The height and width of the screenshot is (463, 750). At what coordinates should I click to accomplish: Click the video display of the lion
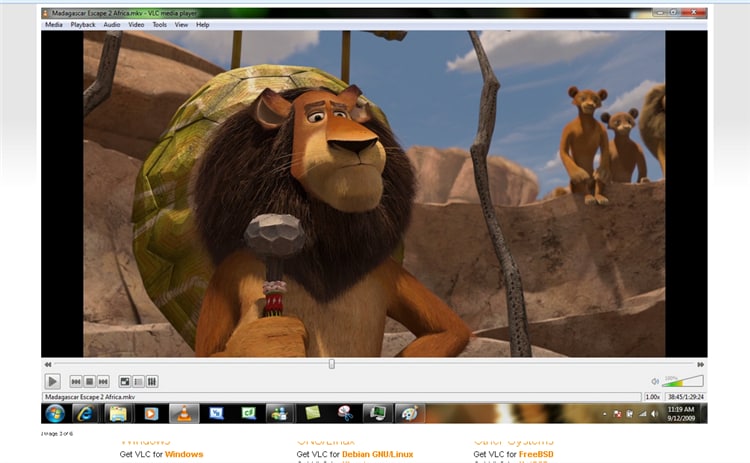coord(374,194)
